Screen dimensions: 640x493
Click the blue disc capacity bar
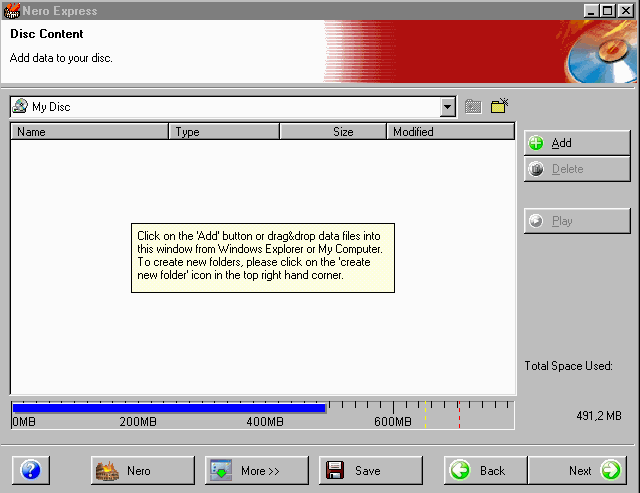coord(168,408)
